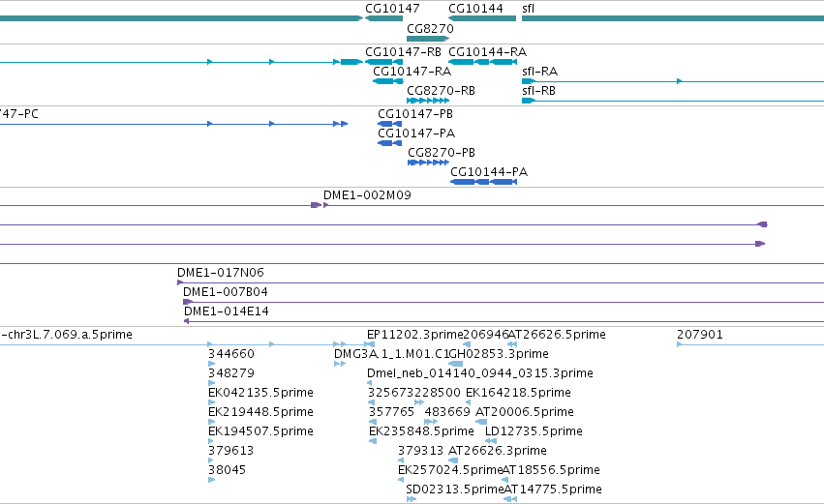Select feature label 379313
This screenshot has height=504, width=824.
pos(420,451)
